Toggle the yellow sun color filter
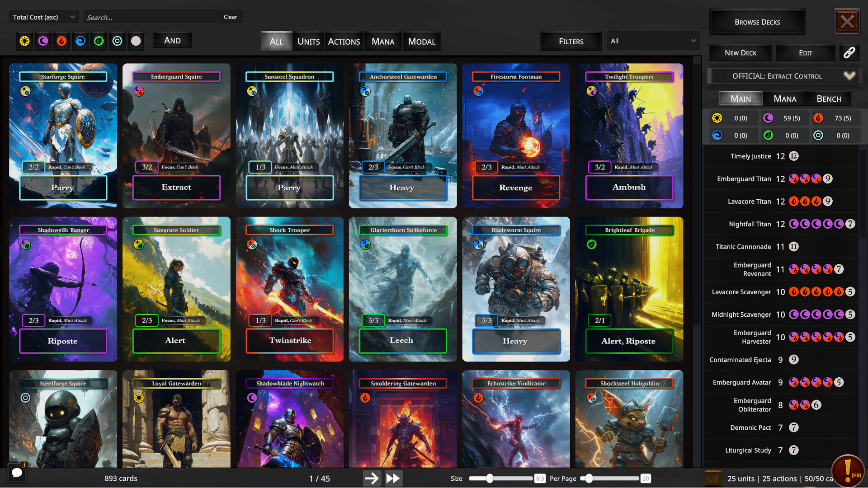This screenshot has width=868, height=488. click(24, 41)
